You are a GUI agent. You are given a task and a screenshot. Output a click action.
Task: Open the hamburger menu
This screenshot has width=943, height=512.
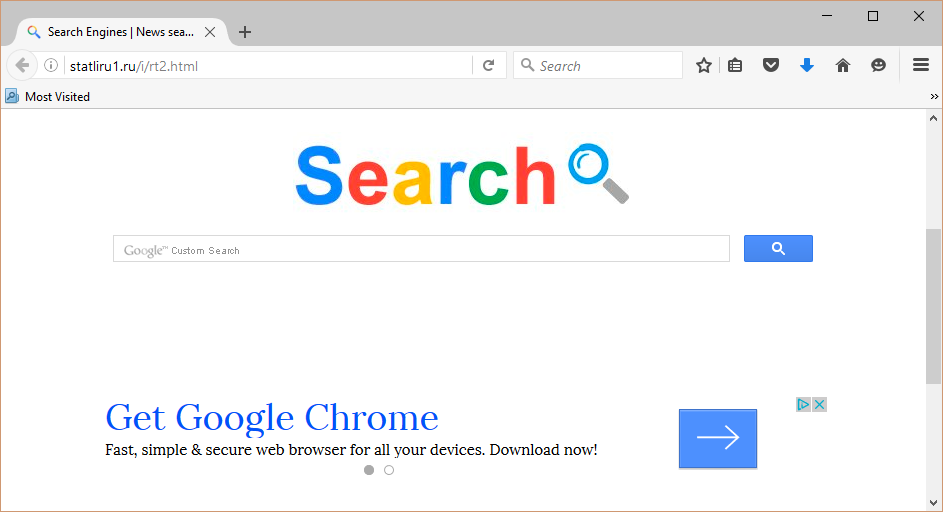(x=921, y=65)
